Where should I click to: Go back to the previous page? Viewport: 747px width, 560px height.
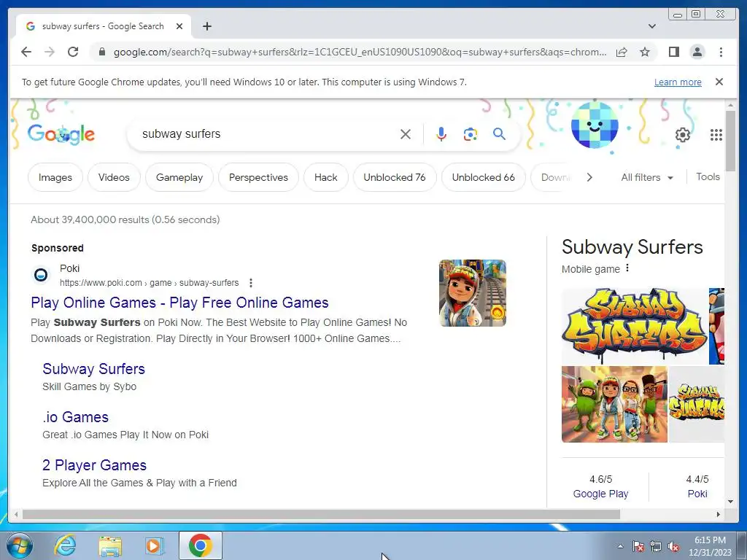point(26,52)
